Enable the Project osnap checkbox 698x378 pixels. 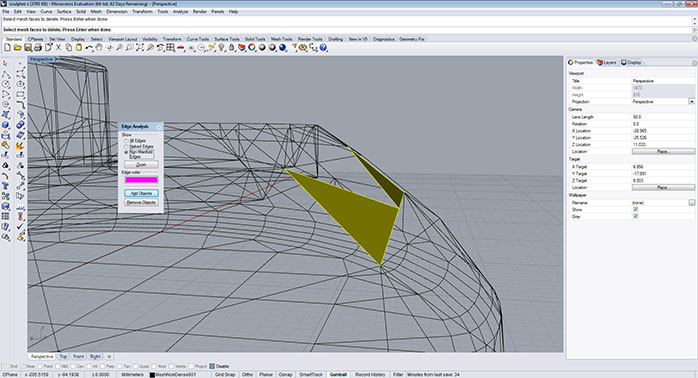tap(192, 366)
